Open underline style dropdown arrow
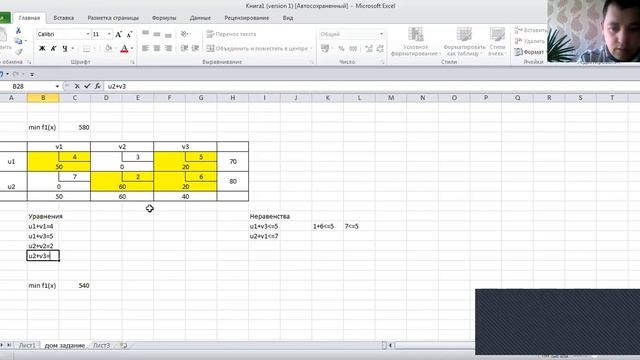 point(73,49)
